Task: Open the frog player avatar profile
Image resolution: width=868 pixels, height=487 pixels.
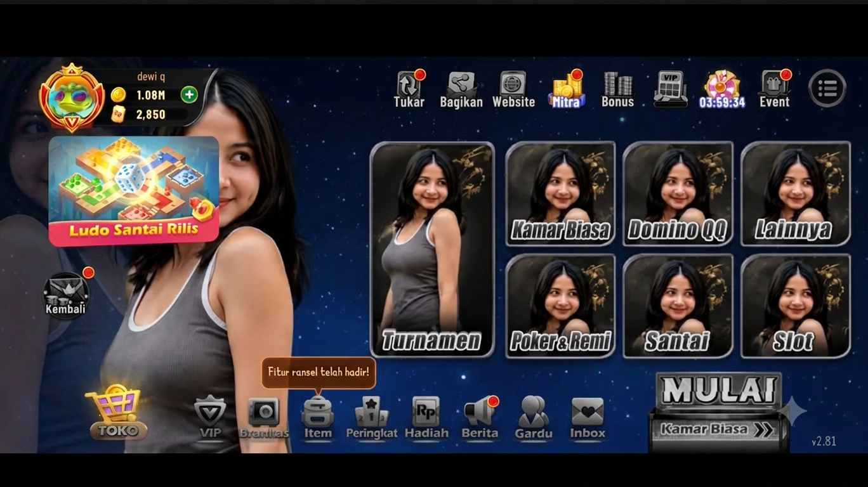Action: tap(71, 98)
